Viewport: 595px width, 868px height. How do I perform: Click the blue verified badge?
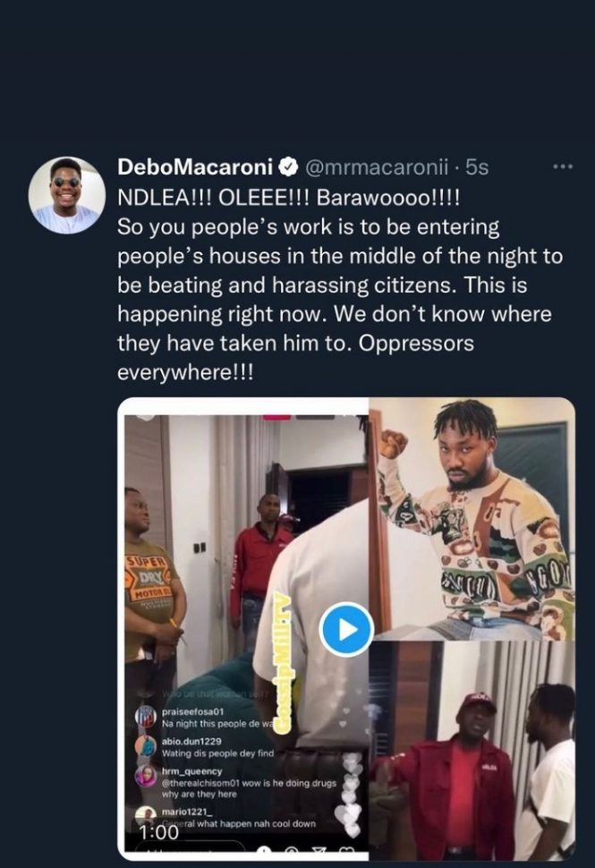288,167
